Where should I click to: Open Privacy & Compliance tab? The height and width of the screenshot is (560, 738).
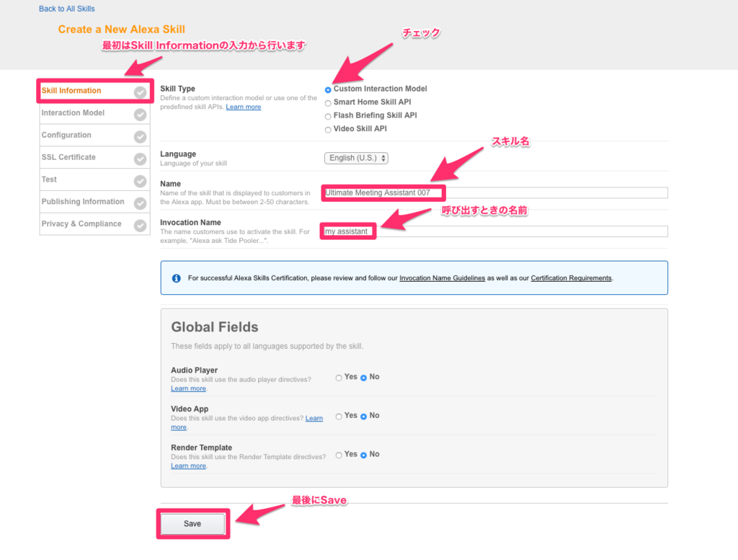coord(94,223)
